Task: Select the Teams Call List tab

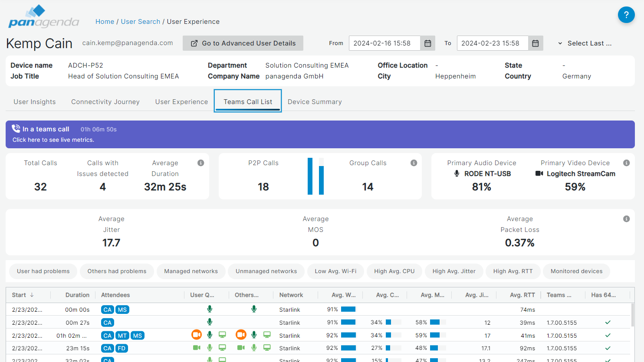Action: pyautogui.click(x=248, y=101)
